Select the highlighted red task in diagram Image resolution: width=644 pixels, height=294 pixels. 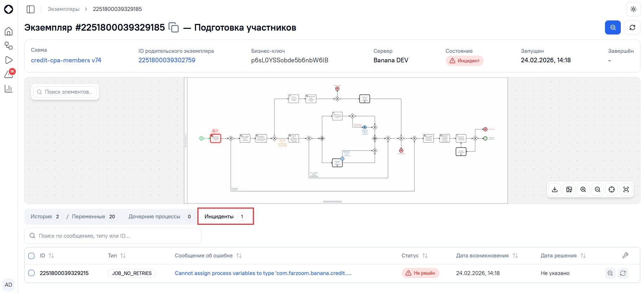click(x=215, y=138)
